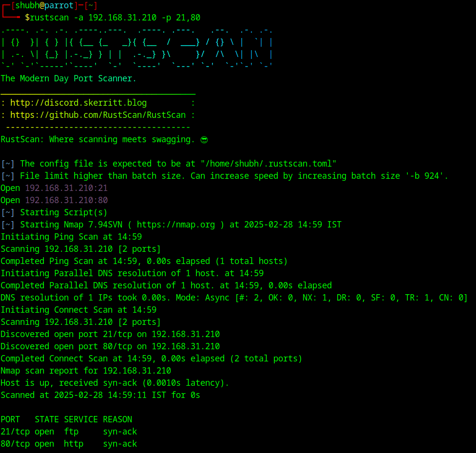
Task: Click the "Nmap scan report for" line
Action: 86,371
